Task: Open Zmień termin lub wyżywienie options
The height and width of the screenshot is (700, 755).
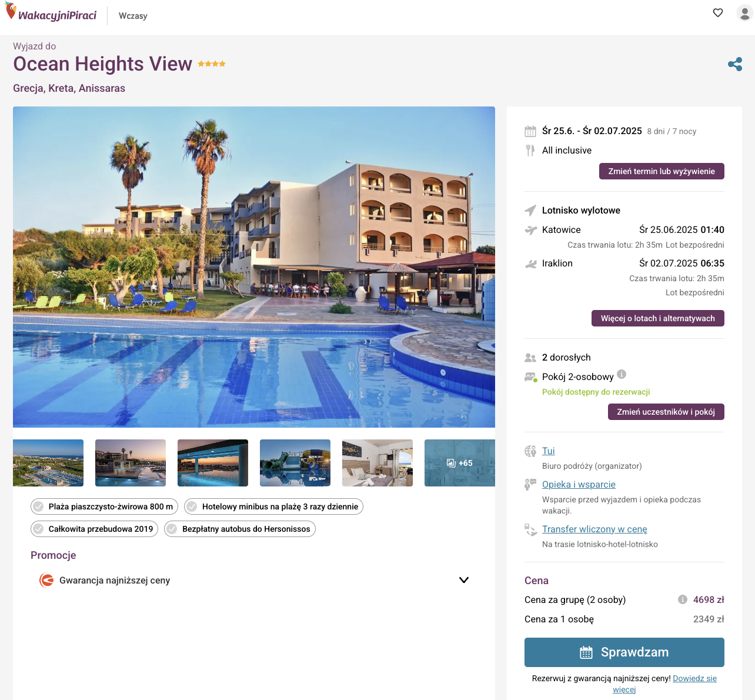Action: (662, 171)
